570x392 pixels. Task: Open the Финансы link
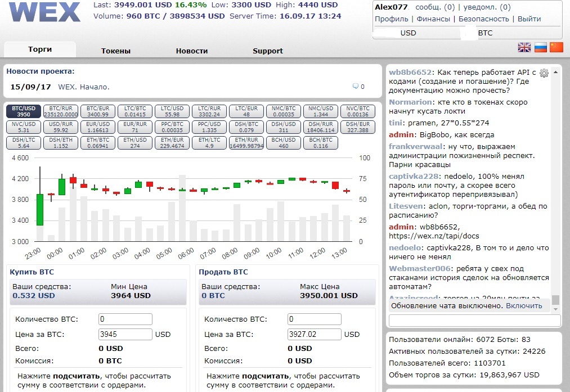pos(433,19)
